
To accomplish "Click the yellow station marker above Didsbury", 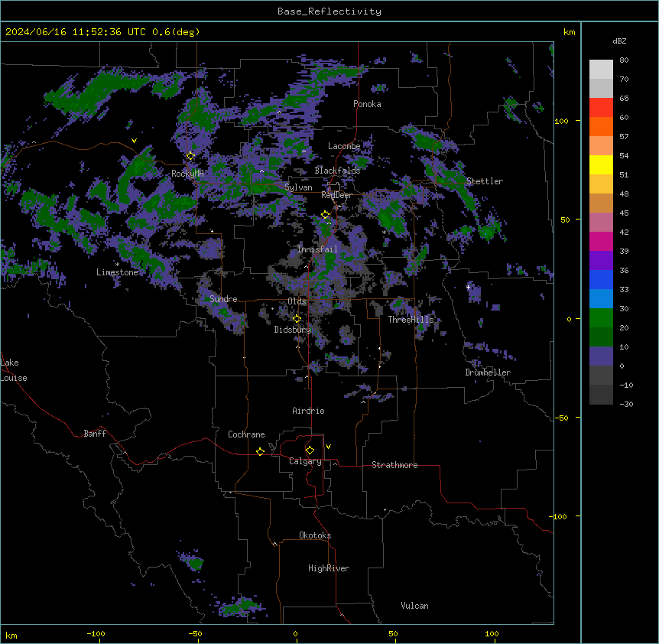I will (297, 319).
